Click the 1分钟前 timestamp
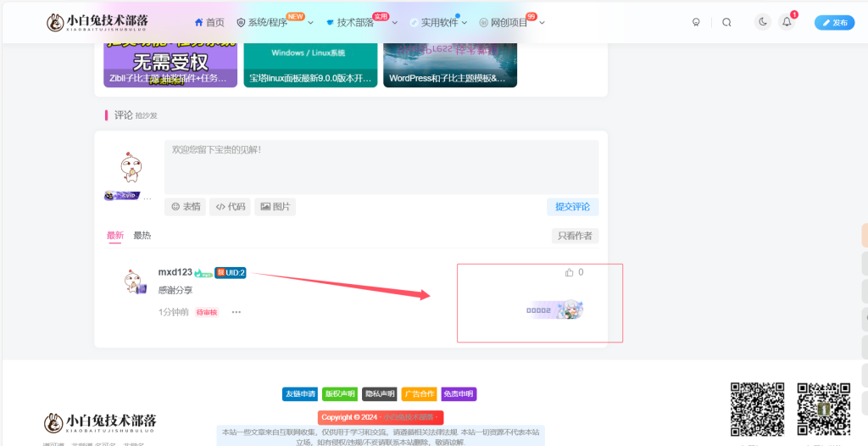Image resolution: width=868 pixels, height=446 pixels. 173,312
